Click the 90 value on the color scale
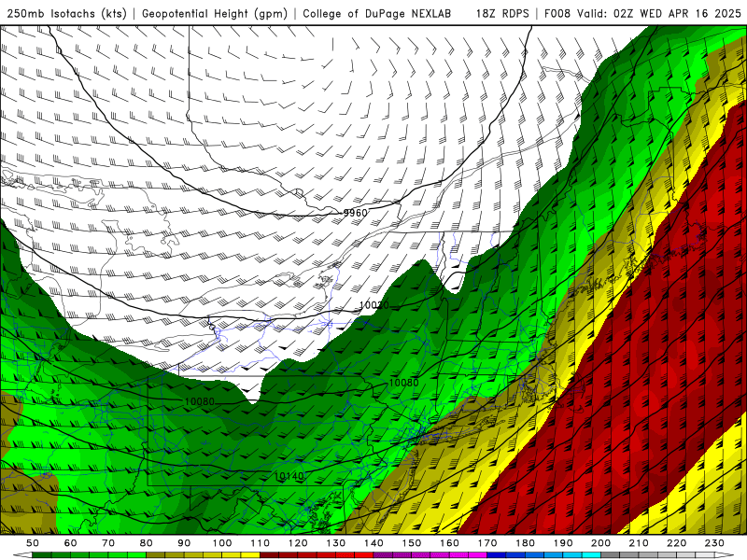The width and height of the screenshot is (747, 560). (184, 543)
